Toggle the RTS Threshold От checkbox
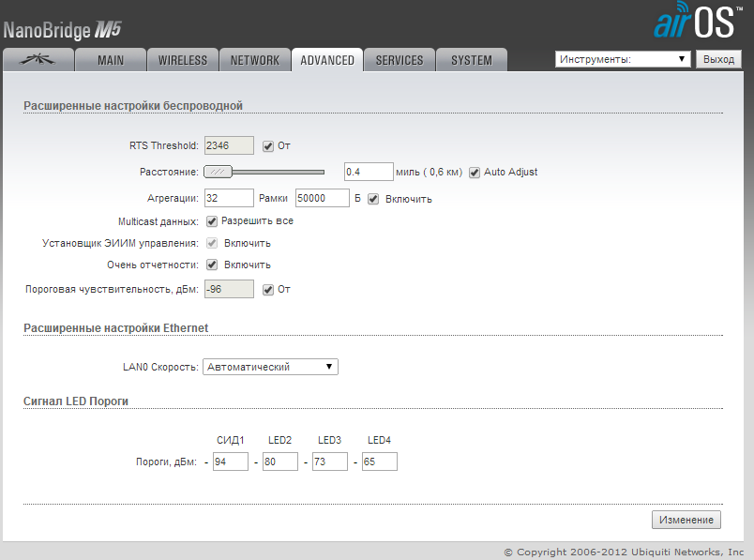This screenshot has height=560, width=754. [x=268, y=145]
